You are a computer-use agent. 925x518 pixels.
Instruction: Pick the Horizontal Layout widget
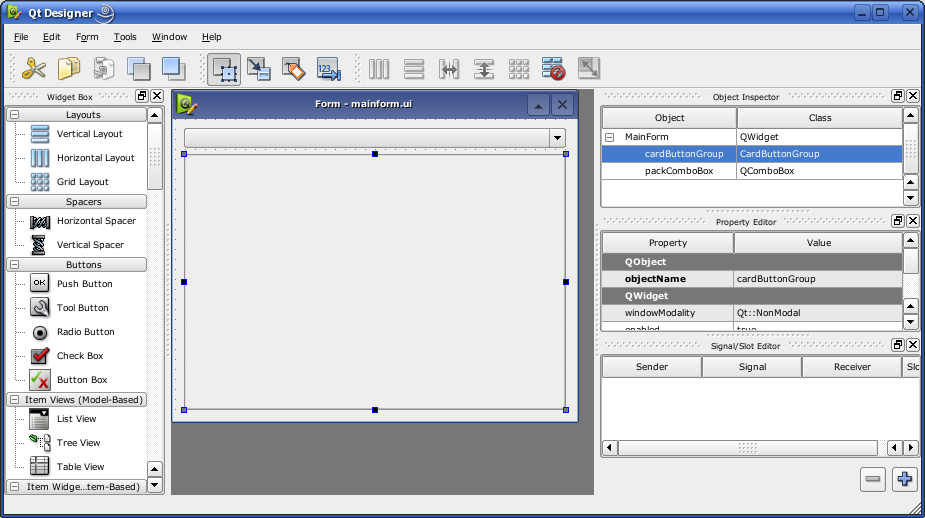pyautogui.click(x=83, y=158)
